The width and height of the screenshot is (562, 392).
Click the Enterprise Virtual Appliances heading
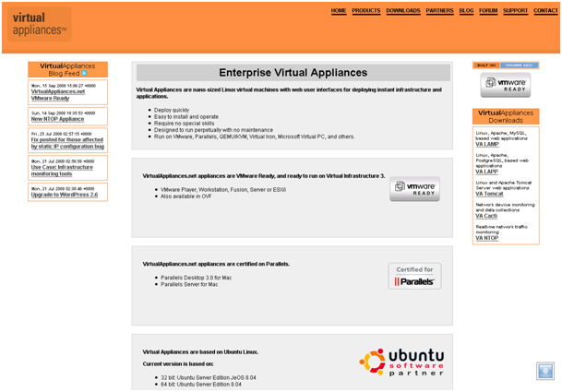pos(293,73)
